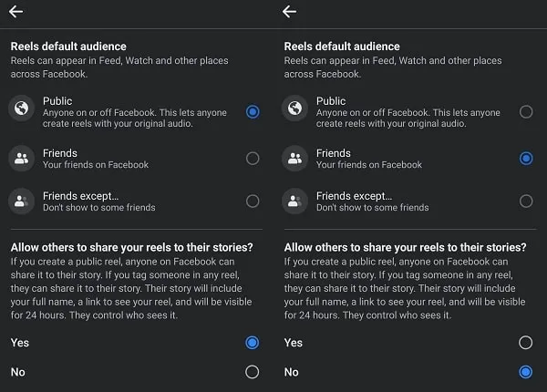Select the Yes radio button in left screen
This screenshot has width=547, height=392.
pos(253,343)
